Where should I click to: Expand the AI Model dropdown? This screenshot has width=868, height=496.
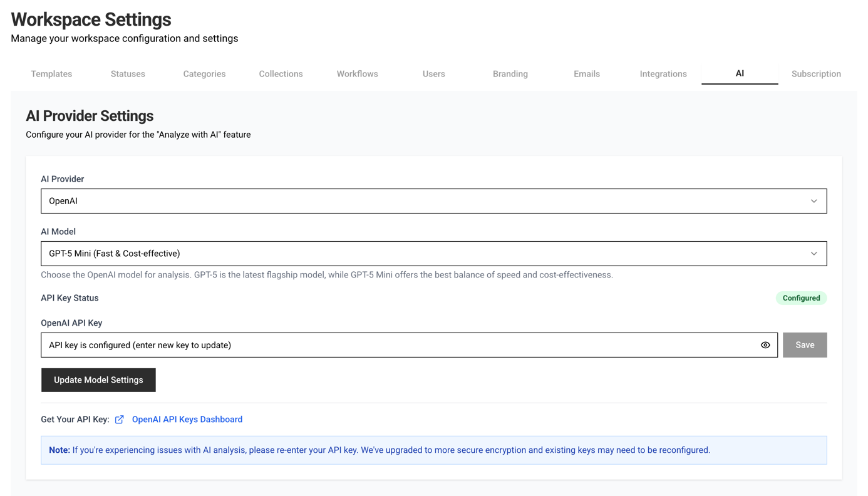[x=434, y=254]
